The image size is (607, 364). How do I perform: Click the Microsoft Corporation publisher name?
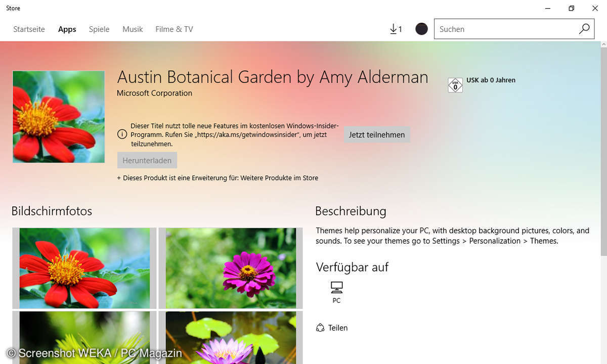click(x=154, y=93)
